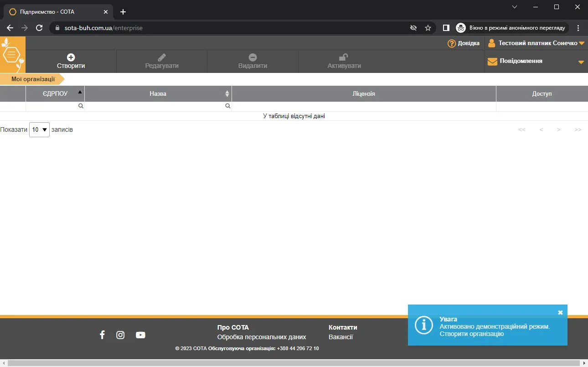588x367 pixels.
Task: Open the Обробка персональних даних link
Action: [262, 337]
